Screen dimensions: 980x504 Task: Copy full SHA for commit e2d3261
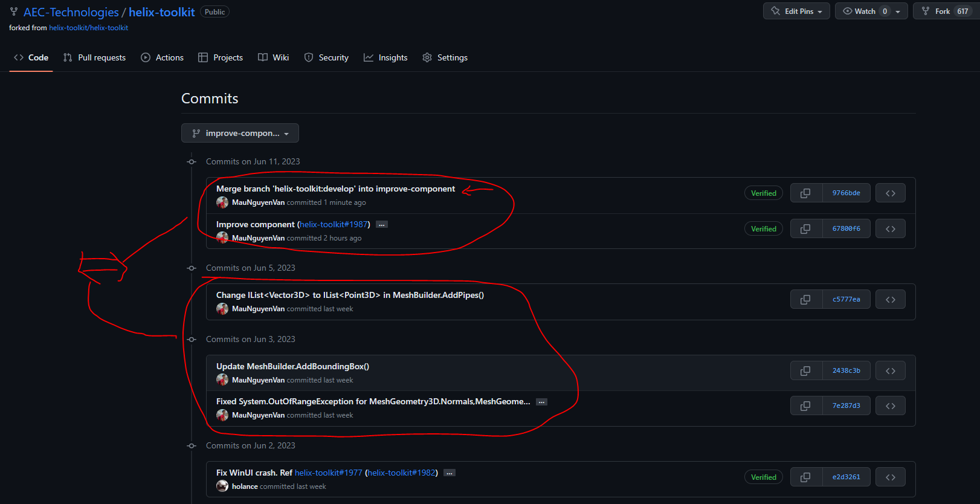pyautogui.click(x=806, y=477)
